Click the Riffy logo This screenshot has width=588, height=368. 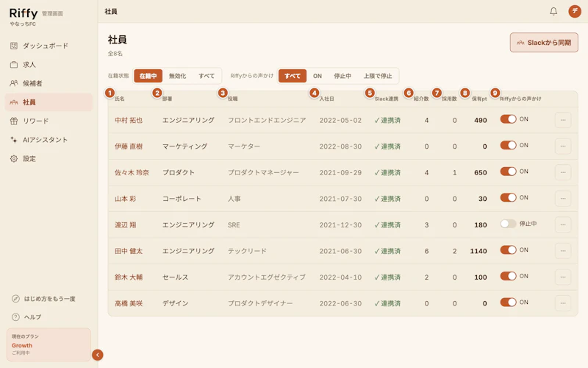pyautogui.click(x=24, y=13)
